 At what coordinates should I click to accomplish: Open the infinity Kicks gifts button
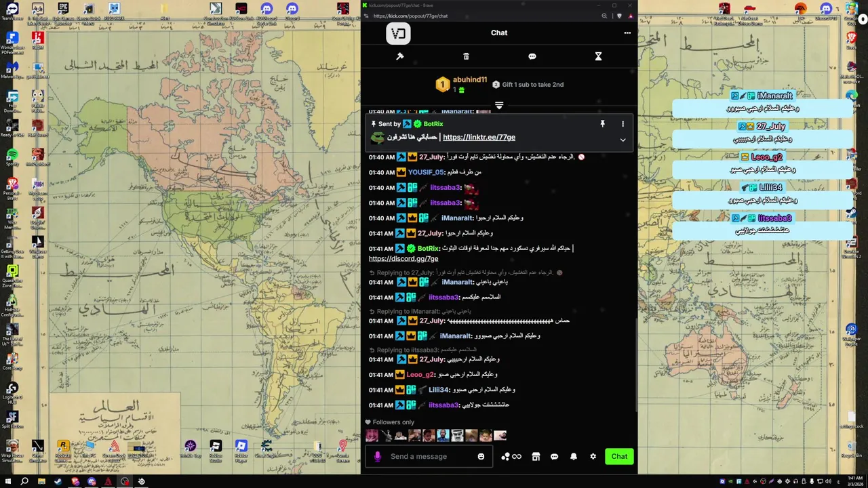(x=511, y=456)
